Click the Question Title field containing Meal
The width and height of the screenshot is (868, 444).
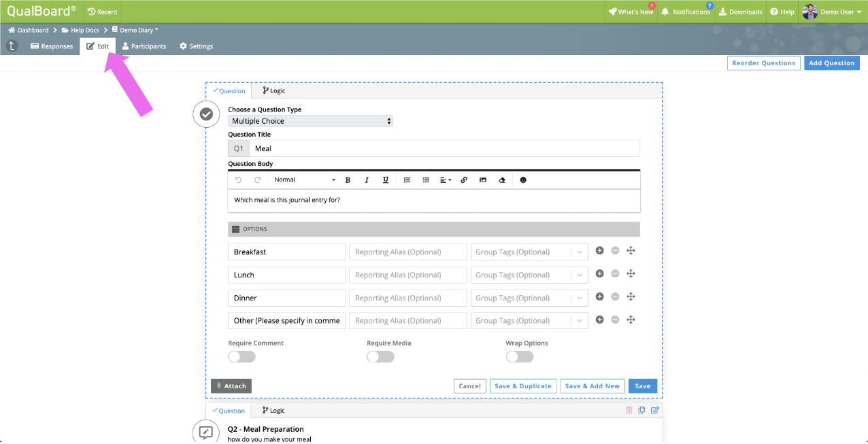click(444, 148)
